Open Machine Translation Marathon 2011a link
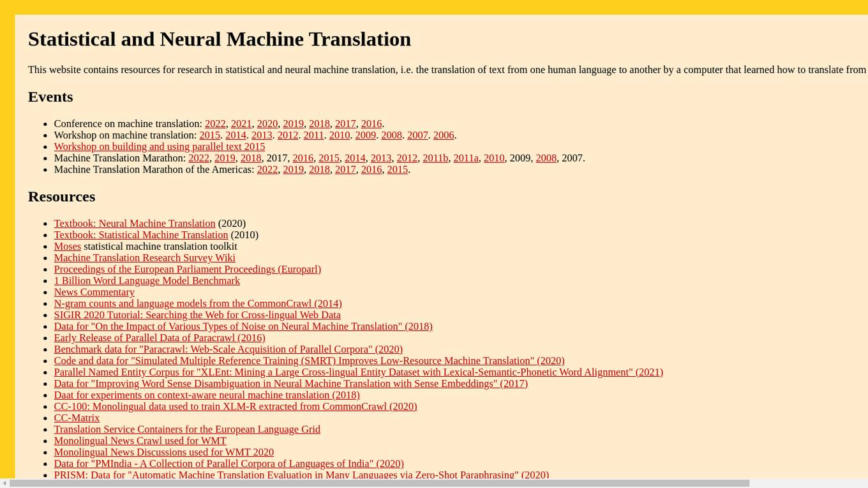Screen dimensions: 868x488 (466, 158)
